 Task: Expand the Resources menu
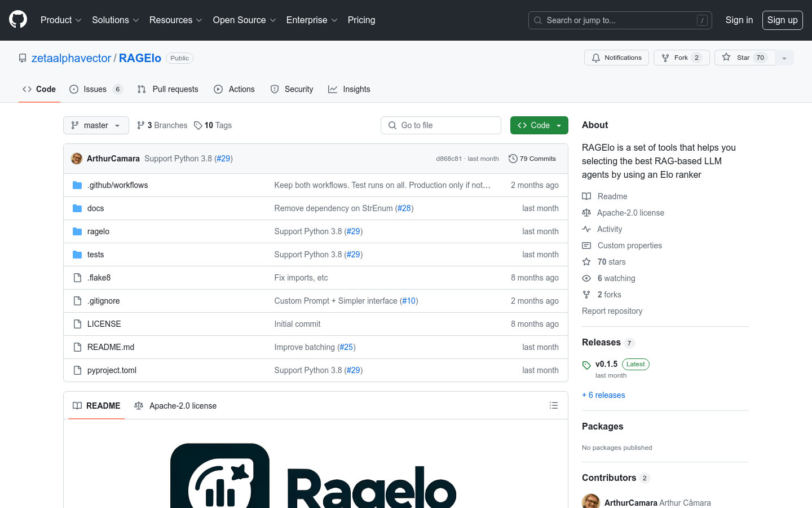(x=175, y=20)
